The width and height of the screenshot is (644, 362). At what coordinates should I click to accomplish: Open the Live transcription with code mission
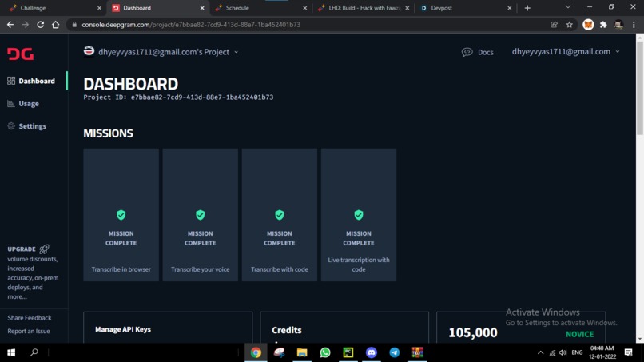tap(359, 215)
